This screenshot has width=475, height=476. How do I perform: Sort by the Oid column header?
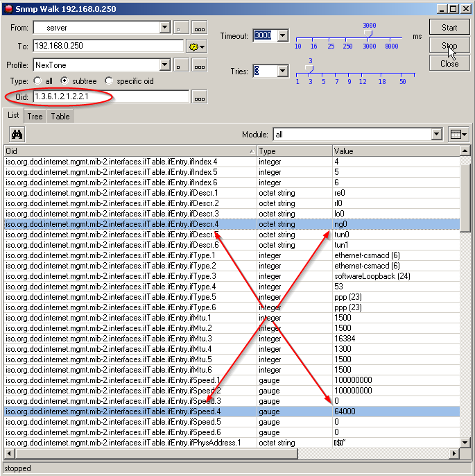point(130,151)
